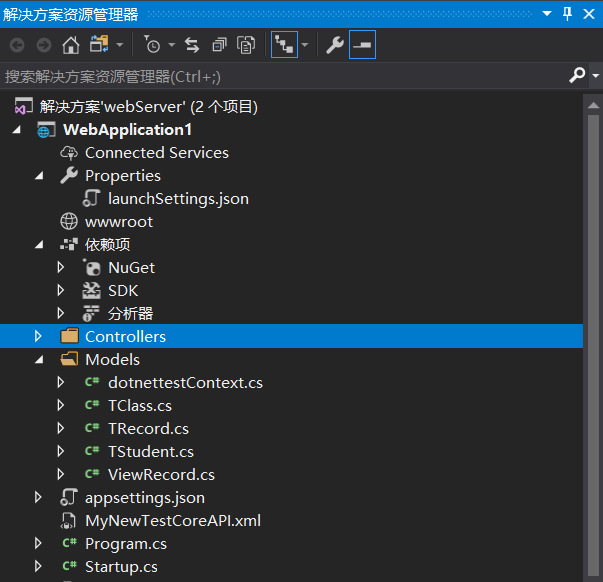Toggle the nested view hierarchy button
The image size is (603, 582).
(285, 45)
